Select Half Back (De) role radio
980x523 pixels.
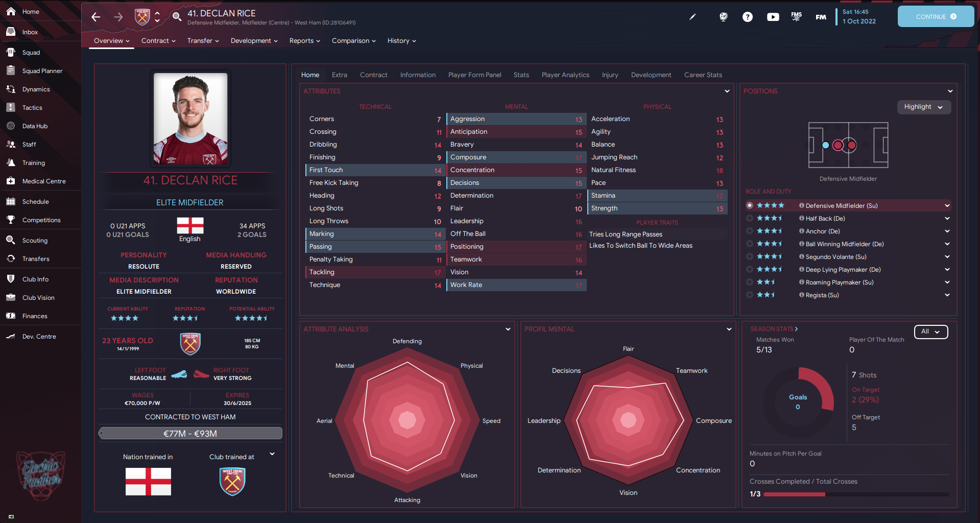point(750,218)
